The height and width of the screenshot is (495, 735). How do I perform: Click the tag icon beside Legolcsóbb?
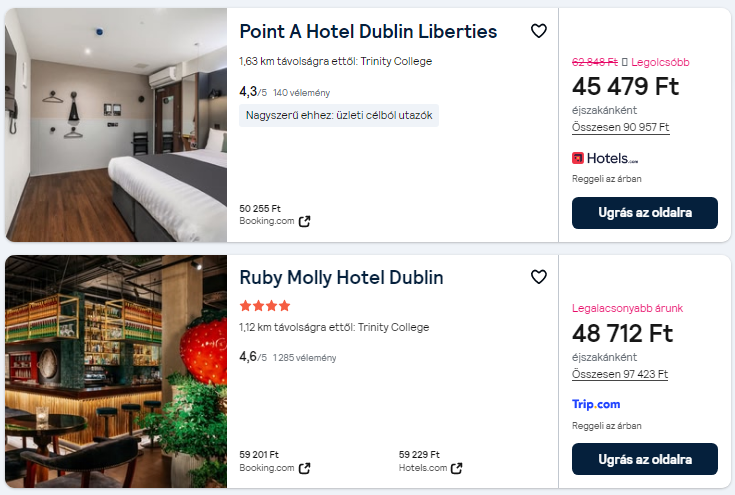625,62
